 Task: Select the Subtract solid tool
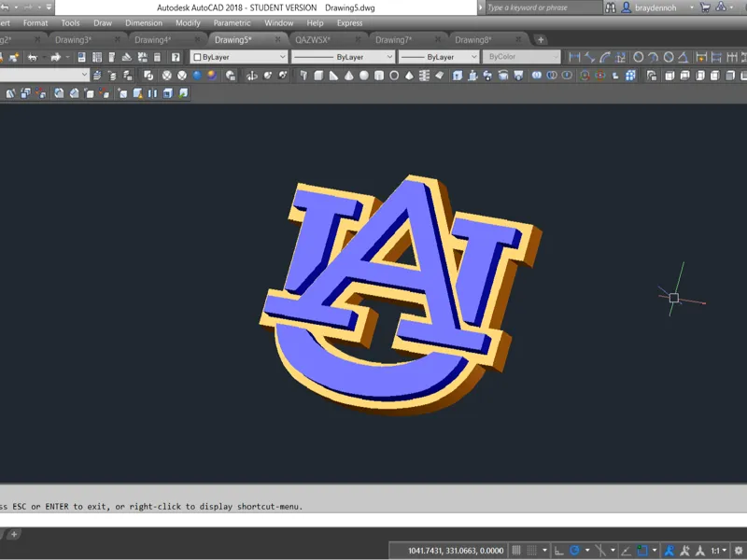[x=552, y=76]
